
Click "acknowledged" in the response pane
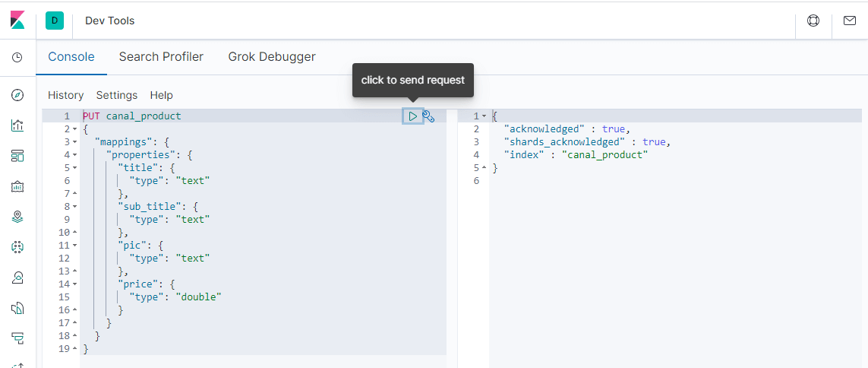544,129
